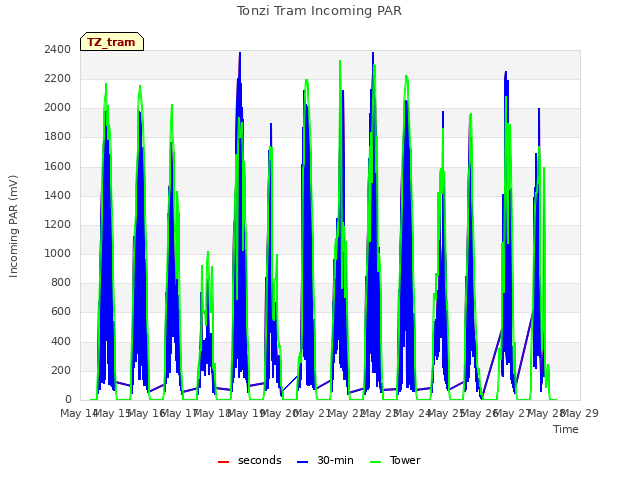Select the Tower legend entry

tap(395, 460)
